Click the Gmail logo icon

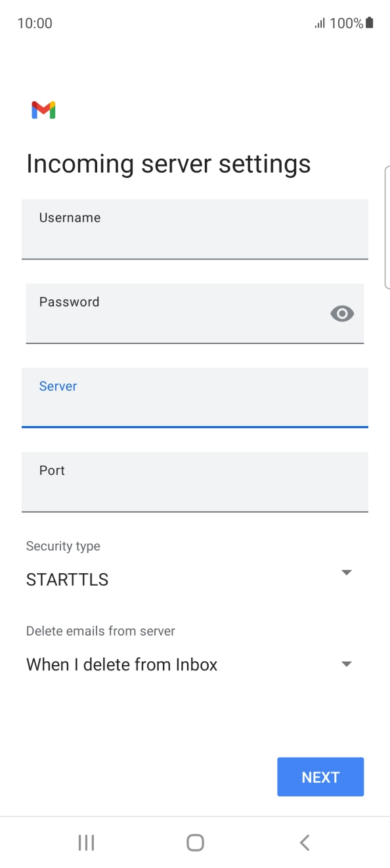43,110
